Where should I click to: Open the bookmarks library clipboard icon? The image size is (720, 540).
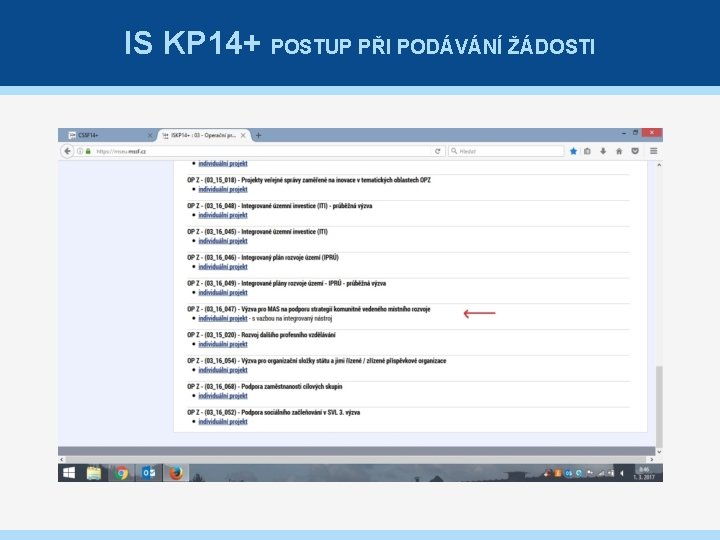pos(587,151)
